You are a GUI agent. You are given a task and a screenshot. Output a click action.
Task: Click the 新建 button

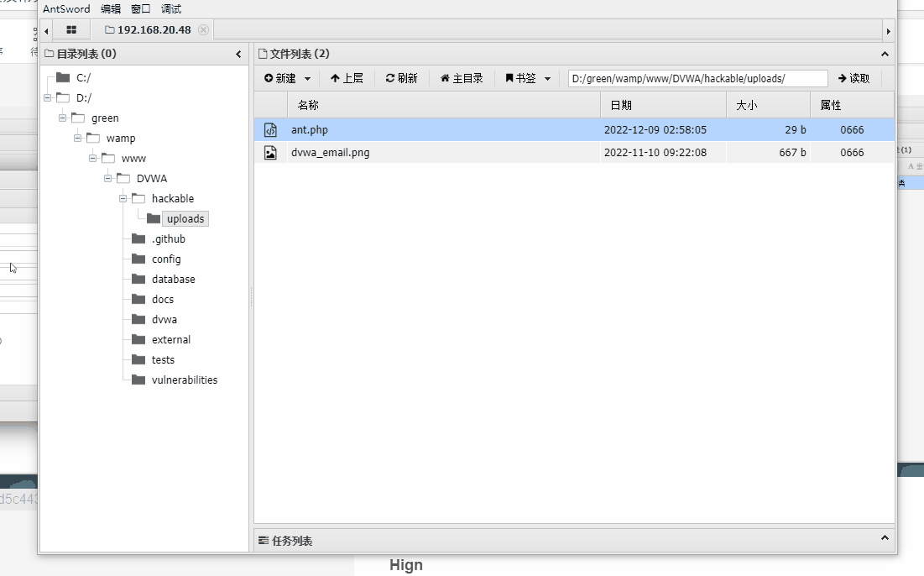coord(280,78)
